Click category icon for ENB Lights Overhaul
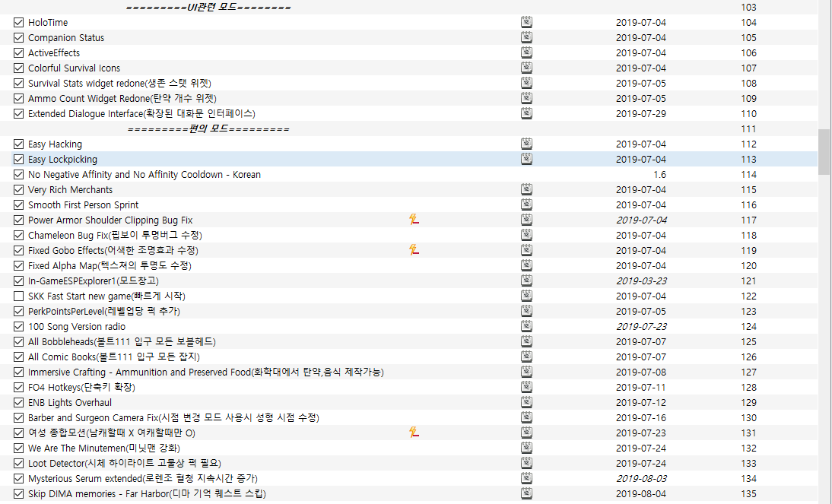The width and height of the screenshot is (832, 504). [526, 402]
